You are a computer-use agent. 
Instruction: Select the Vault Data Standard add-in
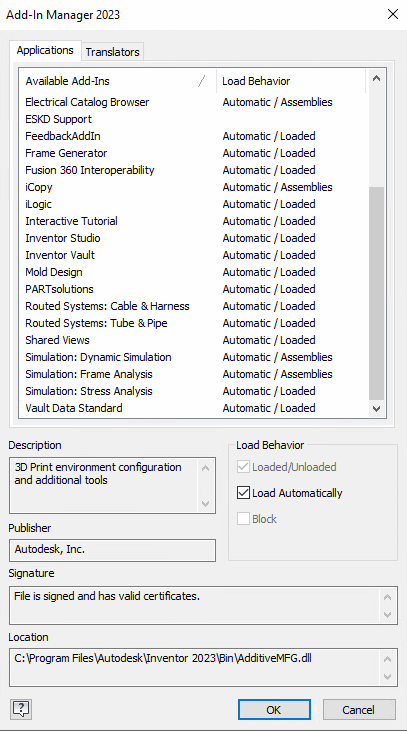194,408
